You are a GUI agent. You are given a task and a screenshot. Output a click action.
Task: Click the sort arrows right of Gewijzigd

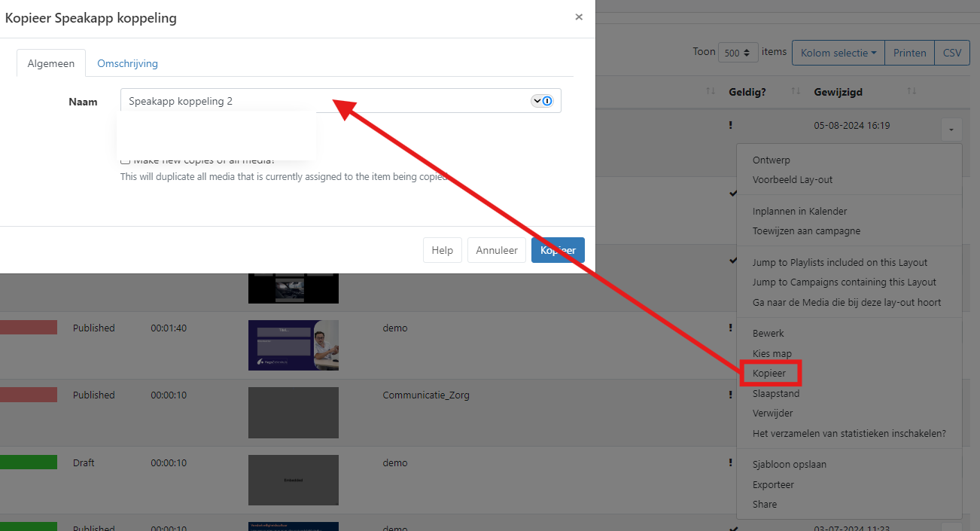[x=912, y=92]
